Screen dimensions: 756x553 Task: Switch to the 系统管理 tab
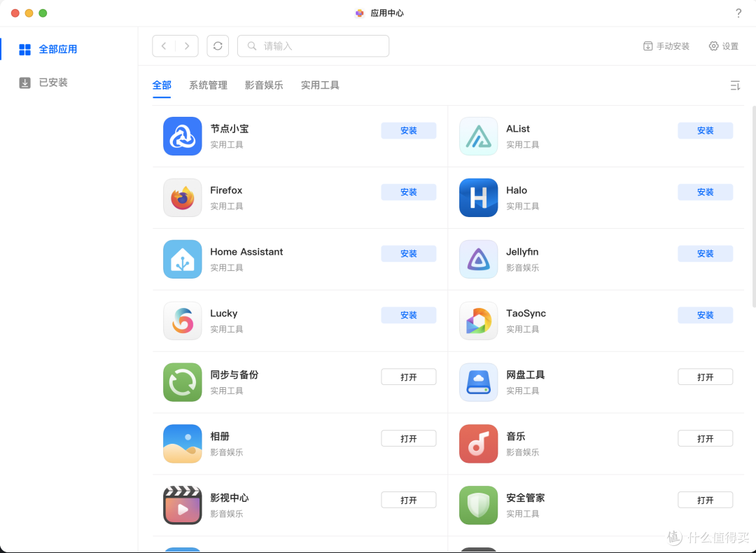(209, 85)
